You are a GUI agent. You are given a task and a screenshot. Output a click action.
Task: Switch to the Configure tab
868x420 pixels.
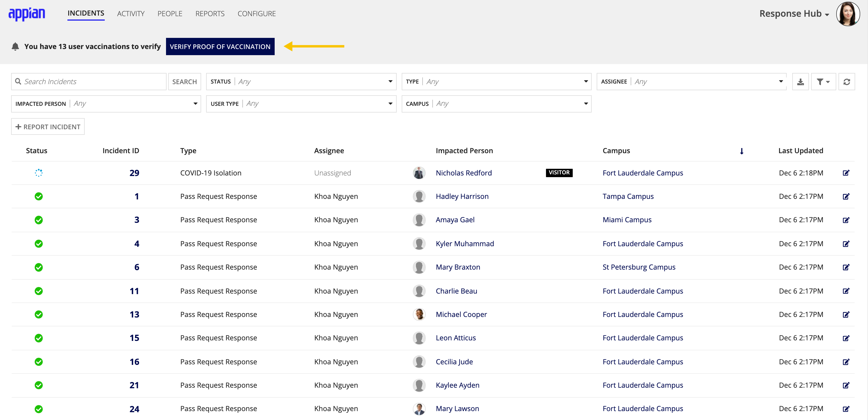[x=257, y=14]
